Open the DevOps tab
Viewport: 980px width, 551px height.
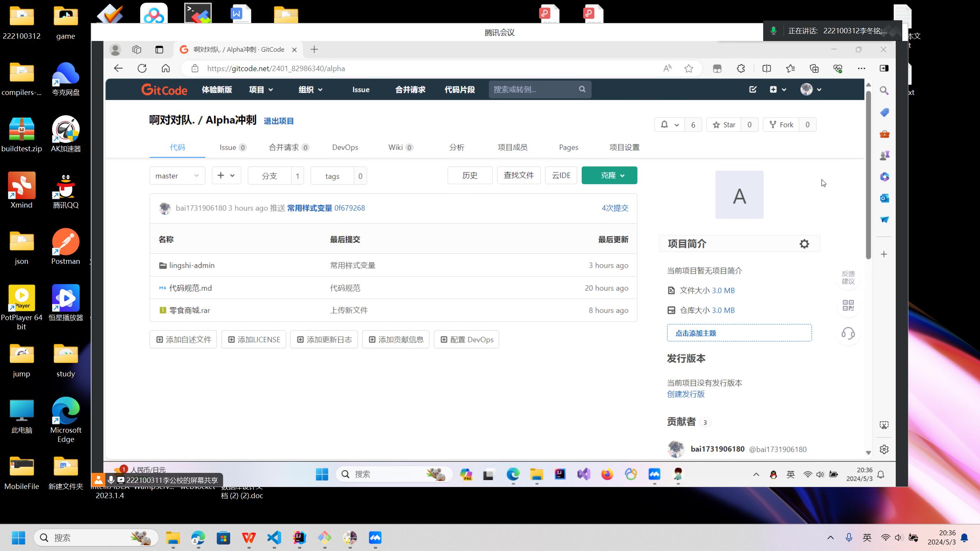(345, 147)
